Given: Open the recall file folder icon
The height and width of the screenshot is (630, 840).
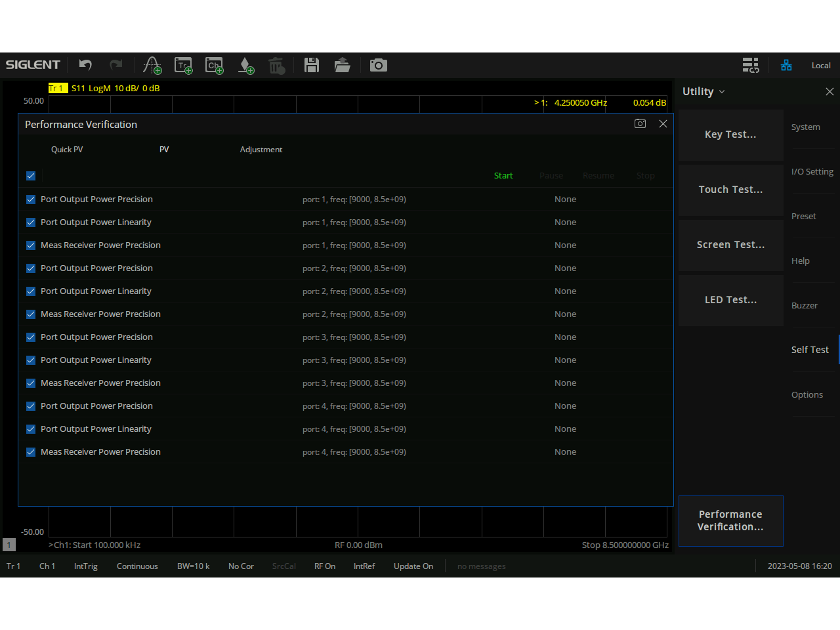Looking at the screenshot, I should point(342,65).
